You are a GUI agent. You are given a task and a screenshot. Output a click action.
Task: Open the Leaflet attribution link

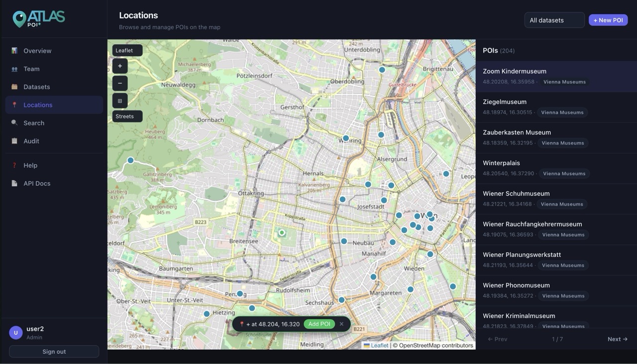tap(376, 345)
